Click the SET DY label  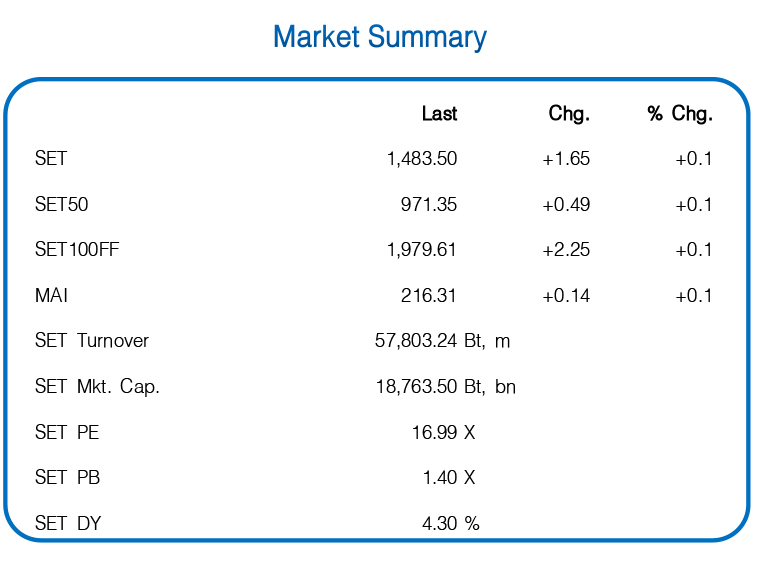68,523
